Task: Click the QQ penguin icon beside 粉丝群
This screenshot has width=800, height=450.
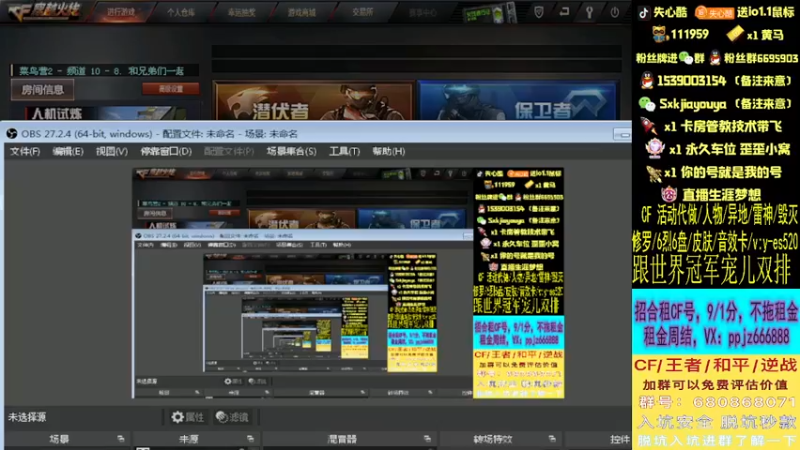Action: [x=715, y=59]
